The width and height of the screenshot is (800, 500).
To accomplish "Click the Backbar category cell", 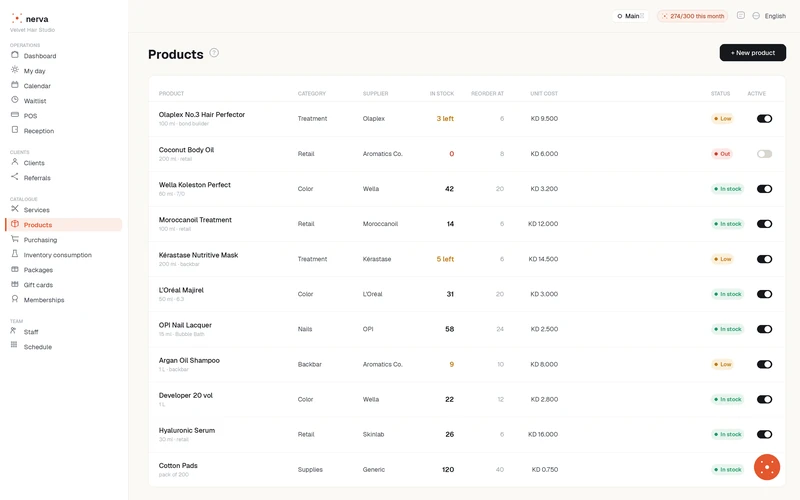I will click(x=310, y=364).
